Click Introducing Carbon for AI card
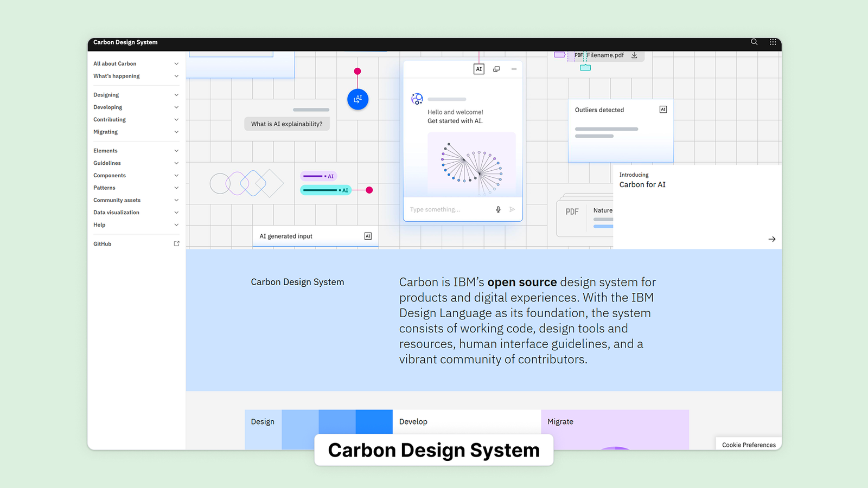 point(697,207)
